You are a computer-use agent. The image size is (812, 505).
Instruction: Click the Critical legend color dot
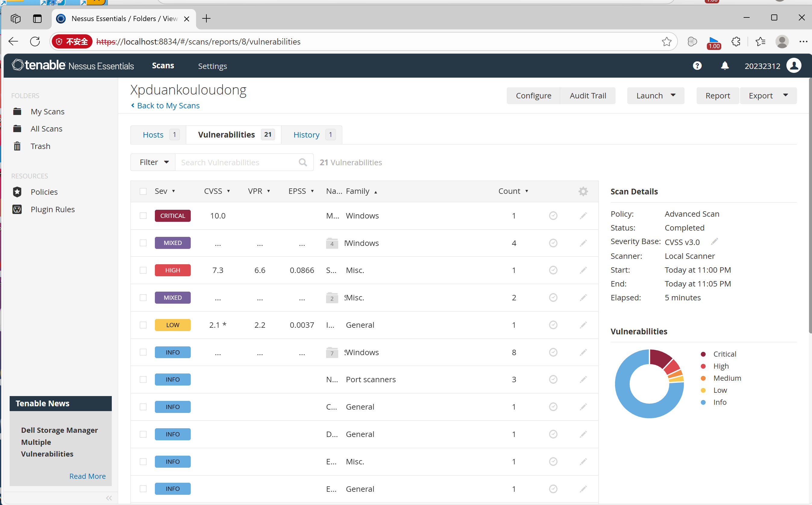coord(703,354)
